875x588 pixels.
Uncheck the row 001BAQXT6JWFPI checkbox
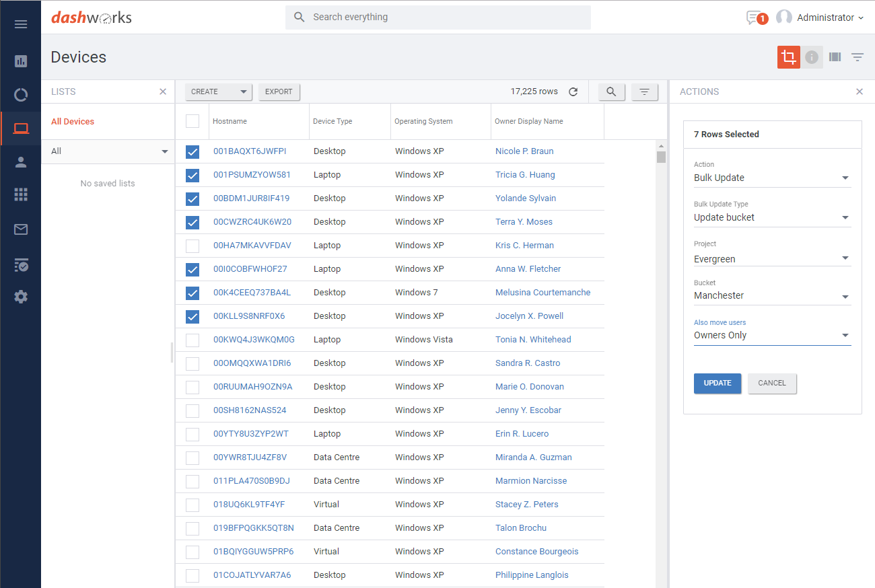point(193,151)
